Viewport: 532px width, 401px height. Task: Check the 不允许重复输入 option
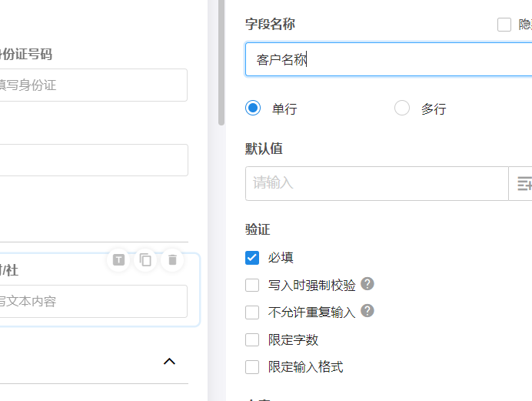click(x=252, y=312)
